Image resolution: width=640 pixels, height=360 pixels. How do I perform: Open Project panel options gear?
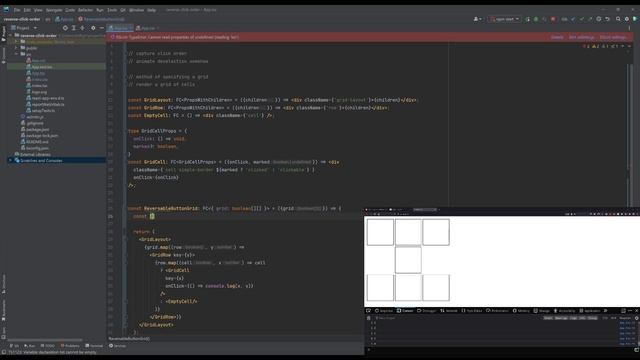93,28
